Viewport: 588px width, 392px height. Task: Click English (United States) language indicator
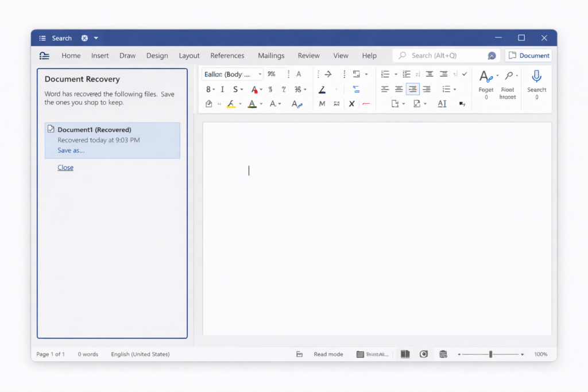pyautogui.click(x=140, y=354)
